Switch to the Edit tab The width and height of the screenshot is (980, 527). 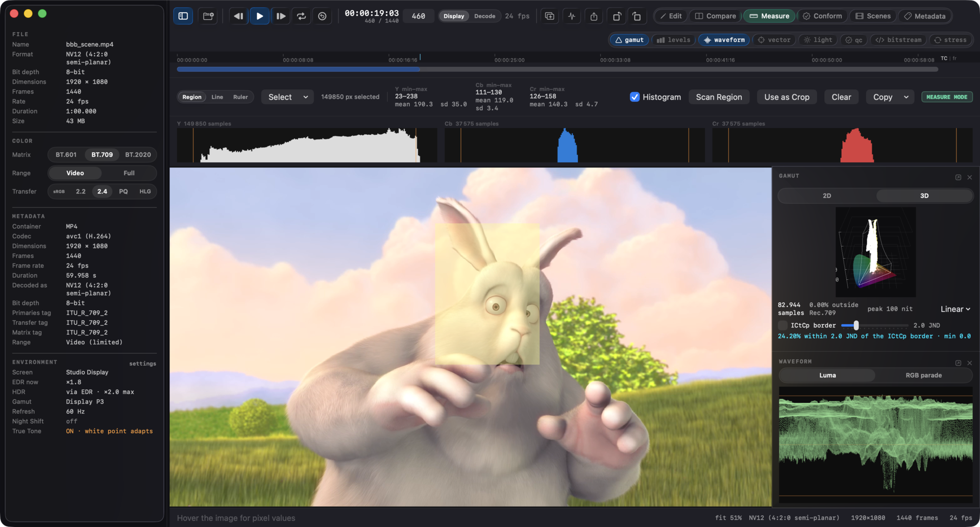671,16
